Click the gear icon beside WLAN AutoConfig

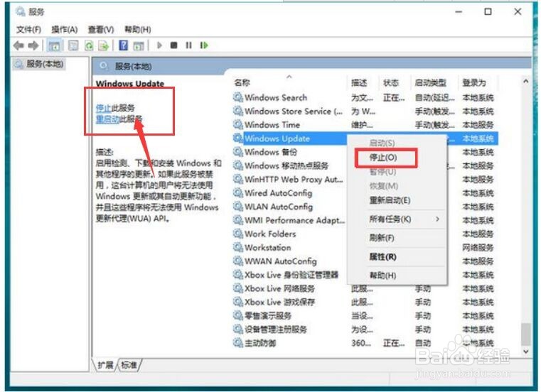point(237,206)
